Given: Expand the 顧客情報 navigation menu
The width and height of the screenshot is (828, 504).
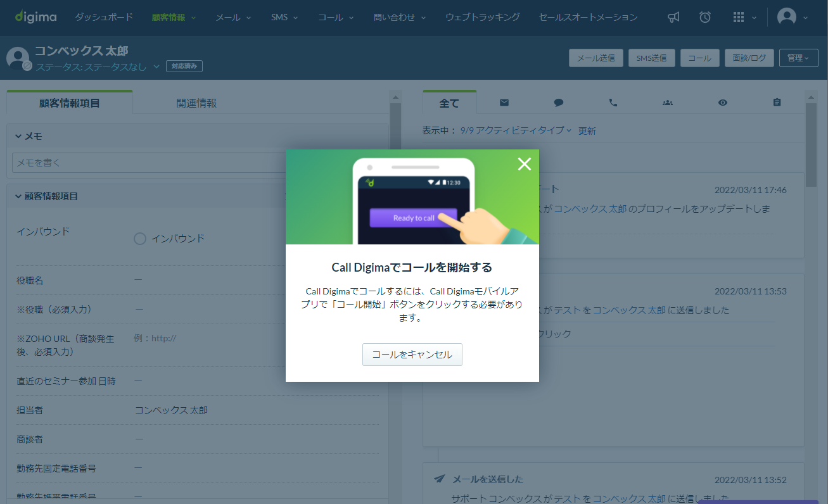Looking at the screenshot, I should 174,18.
